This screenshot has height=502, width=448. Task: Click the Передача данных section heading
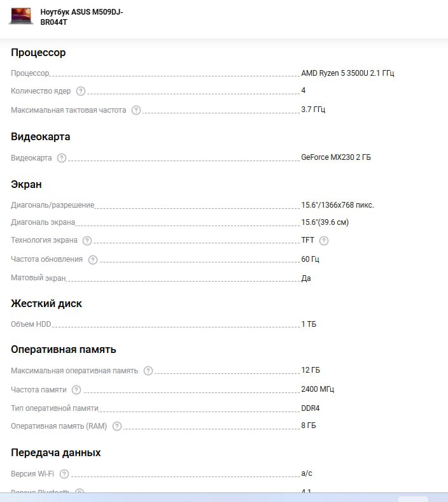pyautogui.click(x=56, y=453)
